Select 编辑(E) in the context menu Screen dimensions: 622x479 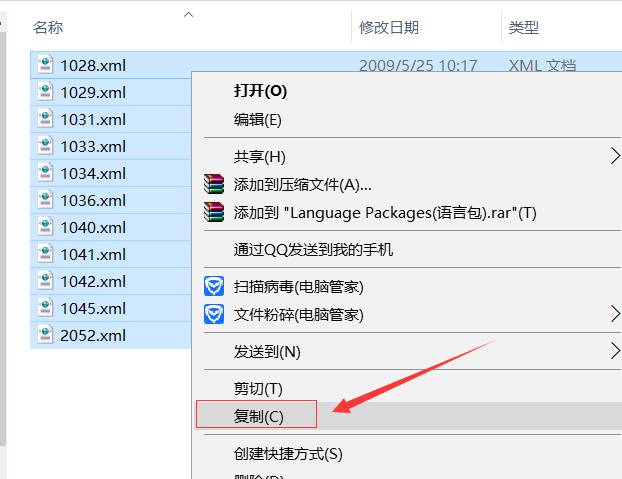click(258, 119)
